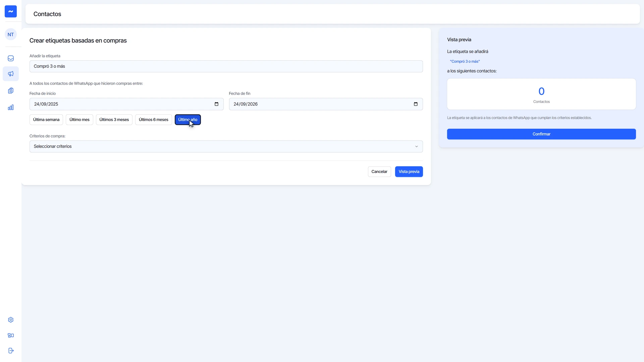Open calendar picker for Fecha de inicio
The height and width of the screenshot is (362, 644).
click(216, 104)
